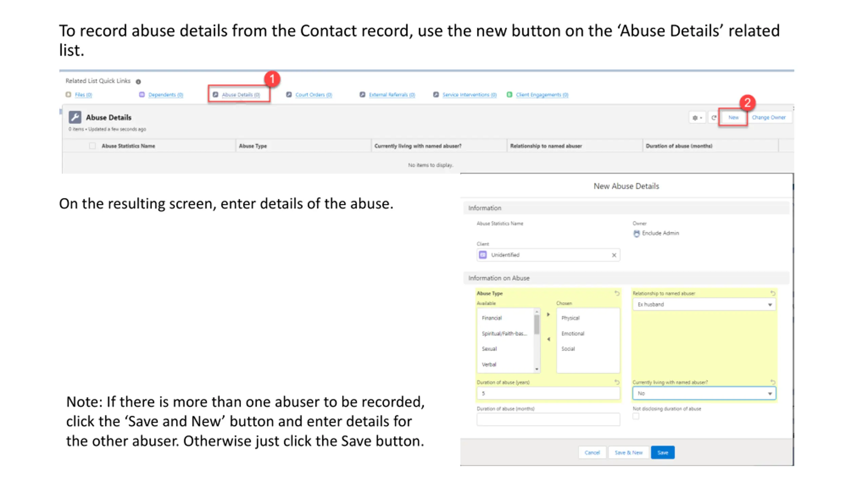This screenshot has width=868, height=488.
Task: Click the Available list scroll-up arrow
Action: coord(537,311)
